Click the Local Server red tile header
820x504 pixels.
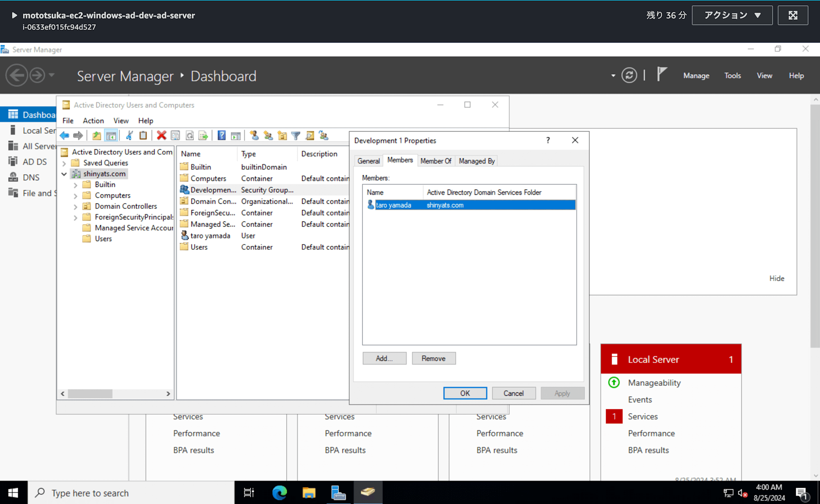tap(671, 359)
